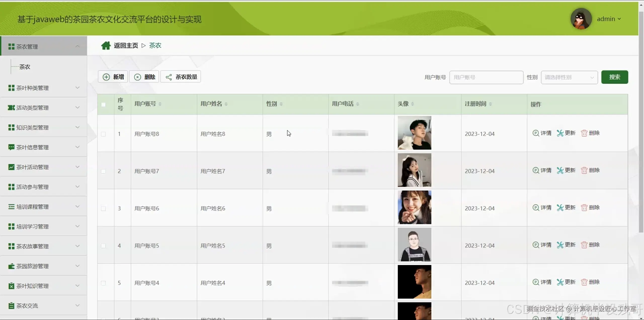Screen dimensions: 644x320
Task: Click the admin avatar picture
Action: click(581, 19)
